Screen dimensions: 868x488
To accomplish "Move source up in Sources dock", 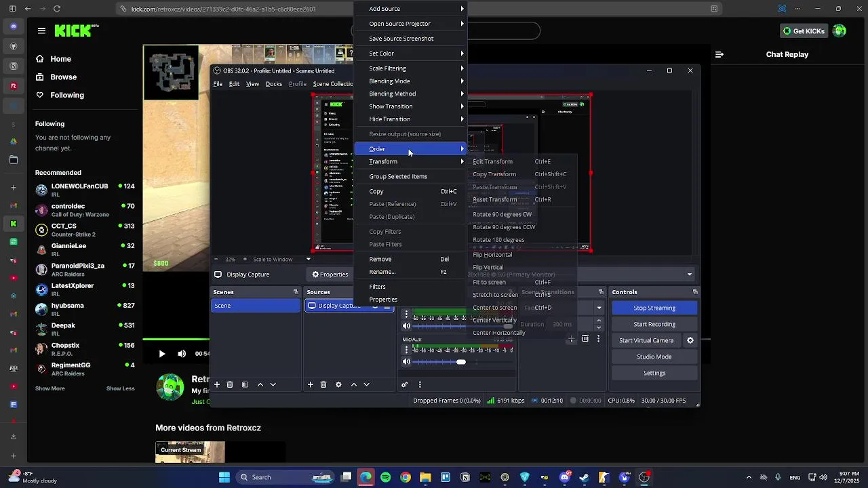I will [353, 384].
